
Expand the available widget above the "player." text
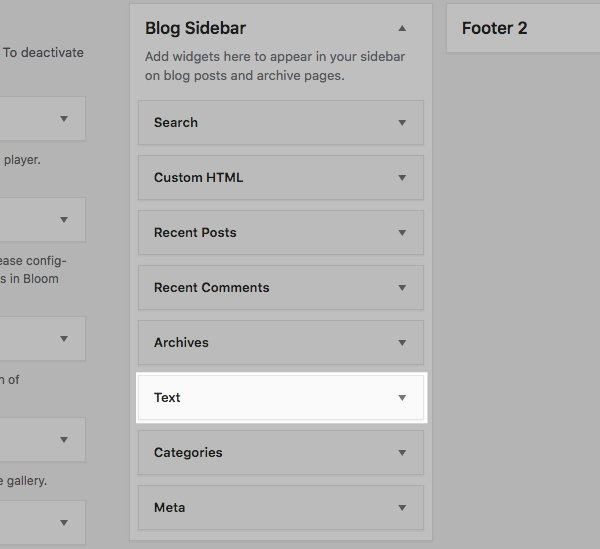tap(64, 119)
